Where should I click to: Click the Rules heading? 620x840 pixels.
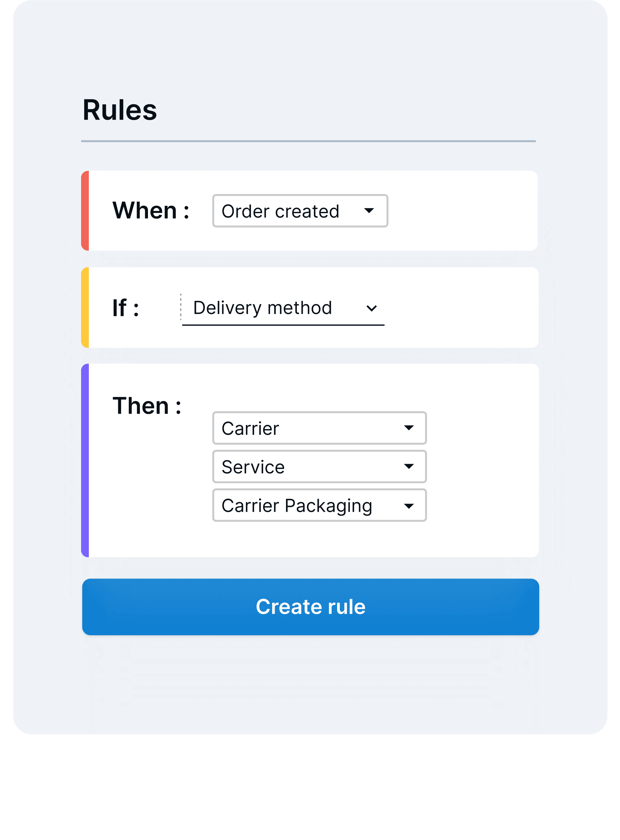(120, 110)
